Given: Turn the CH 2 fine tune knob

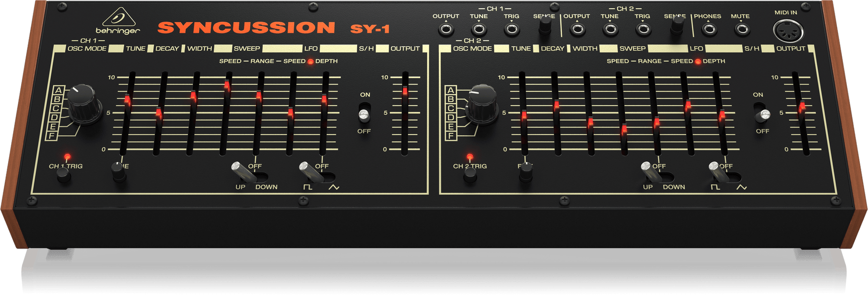Looking at the screenshot, I should (x=526, y=171).
